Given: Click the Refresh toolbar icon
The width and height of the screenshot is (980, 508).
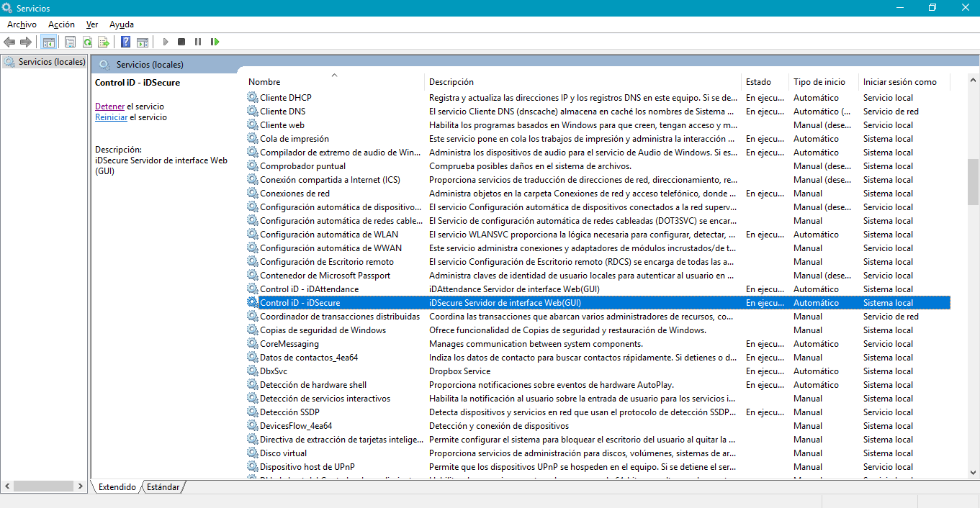Looking at the screenshot, I should point(87,42).
